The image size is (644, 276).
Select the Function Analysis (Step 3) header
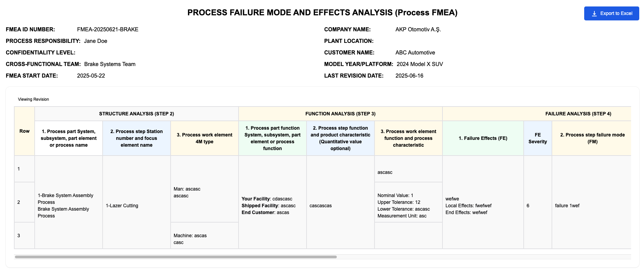coord(341,114)
